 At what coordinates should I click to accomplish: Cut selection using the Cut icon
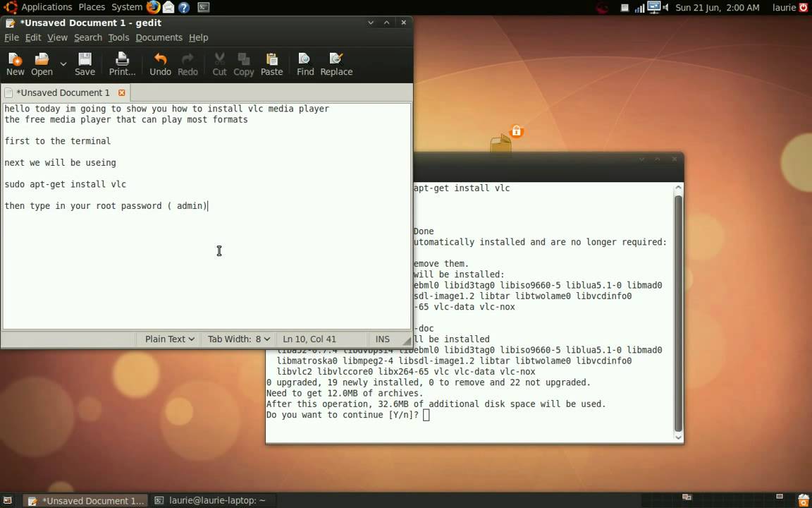[x=220, y=64]
